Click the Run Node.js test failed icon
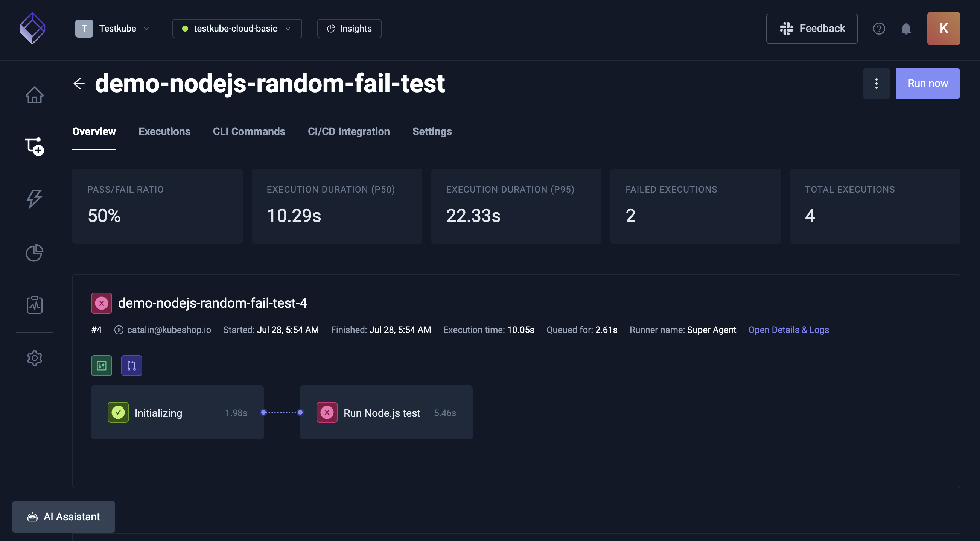This screenshot has height=541, width=980. [x=327, y=412]
